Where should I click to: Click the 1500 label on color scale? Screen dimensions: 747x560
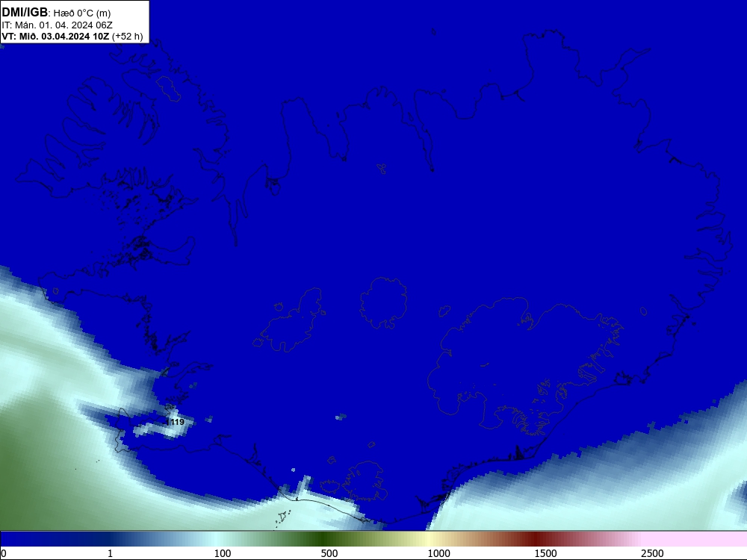[x=545, y=553]
